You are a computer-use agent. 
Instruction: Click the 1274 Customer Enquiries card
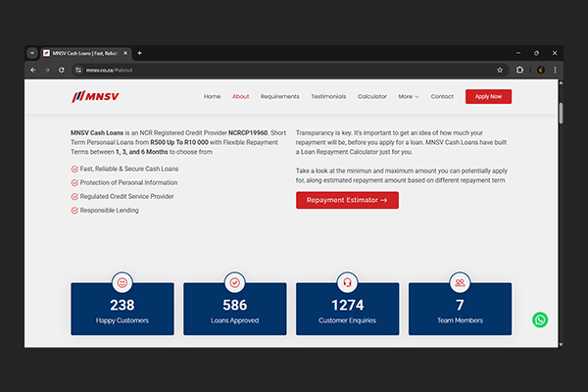(347, 309)
